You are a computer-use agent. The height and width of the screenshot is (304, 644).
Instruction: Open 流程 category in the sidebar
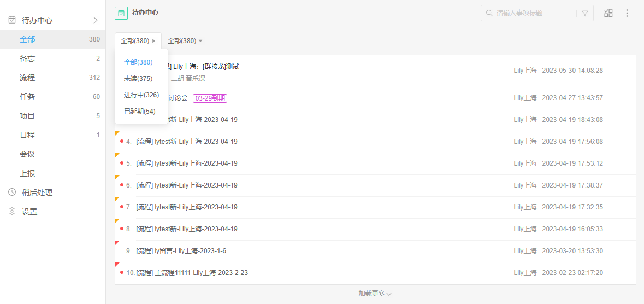(x=27, y=78)
